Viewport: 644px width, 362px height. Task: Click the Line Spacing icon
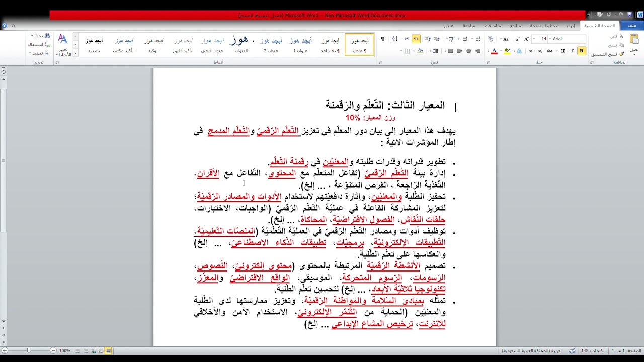pyautogui.click(x=435, y=51)
